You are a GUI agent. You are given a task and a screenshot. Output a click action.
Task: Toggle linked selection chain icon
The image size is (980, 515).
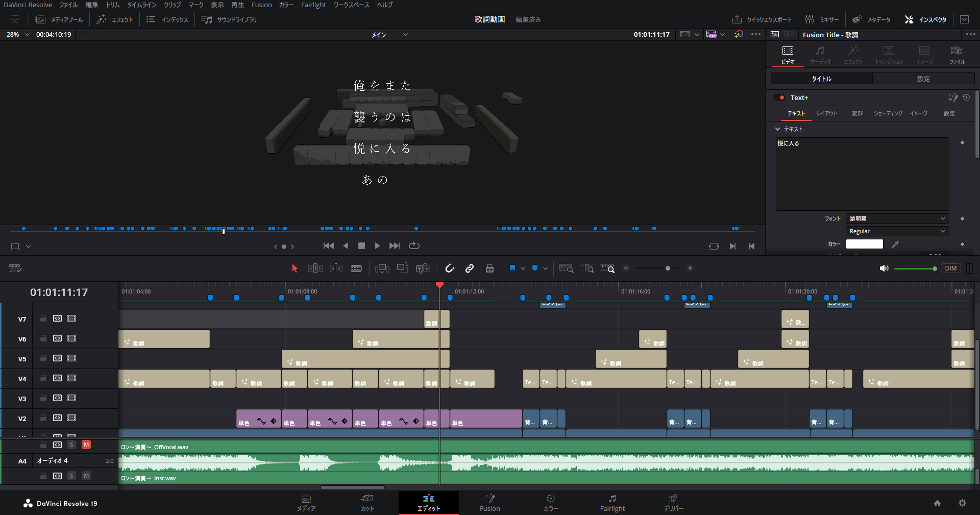point(470,268)
